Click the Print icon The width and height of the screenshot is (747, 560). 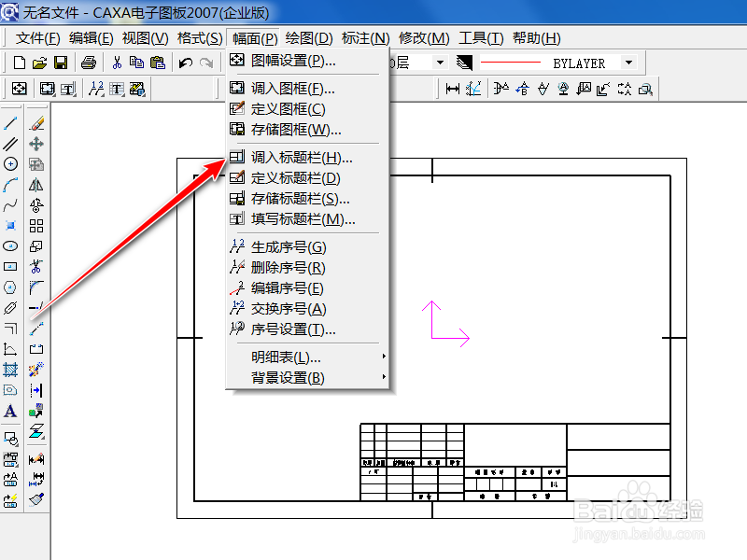tap(89, 62)
